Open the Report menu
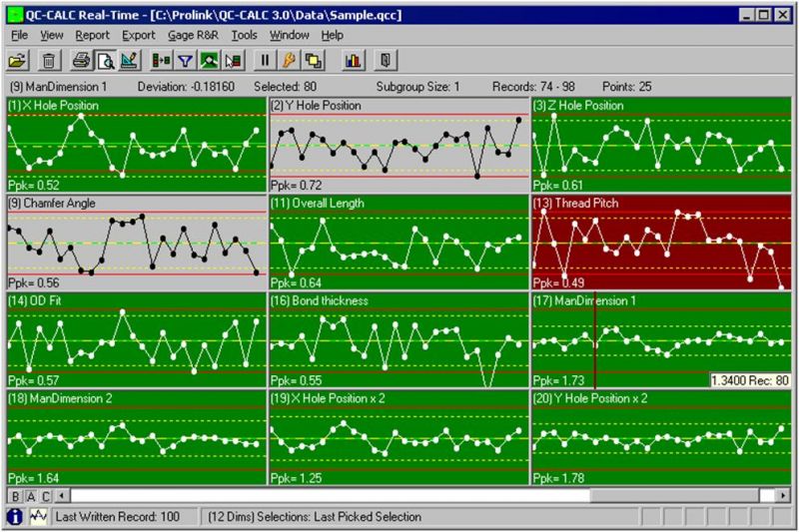 click(x=92, y=35)
